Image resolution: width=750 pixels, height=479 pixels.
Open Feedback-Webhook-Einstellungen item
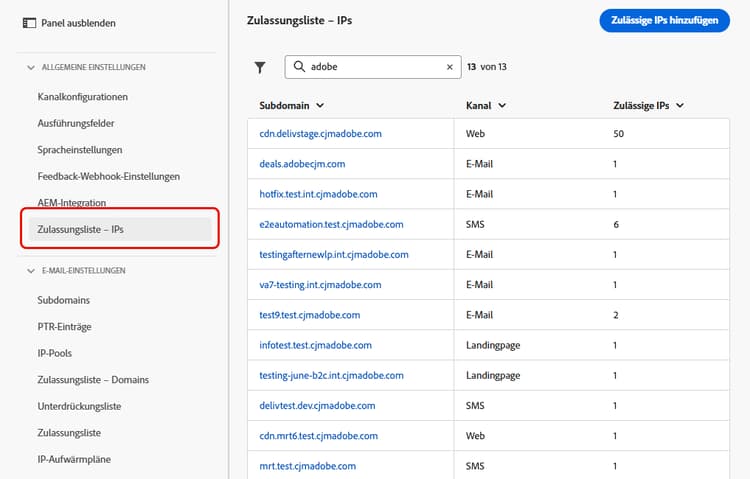point(109,177)
